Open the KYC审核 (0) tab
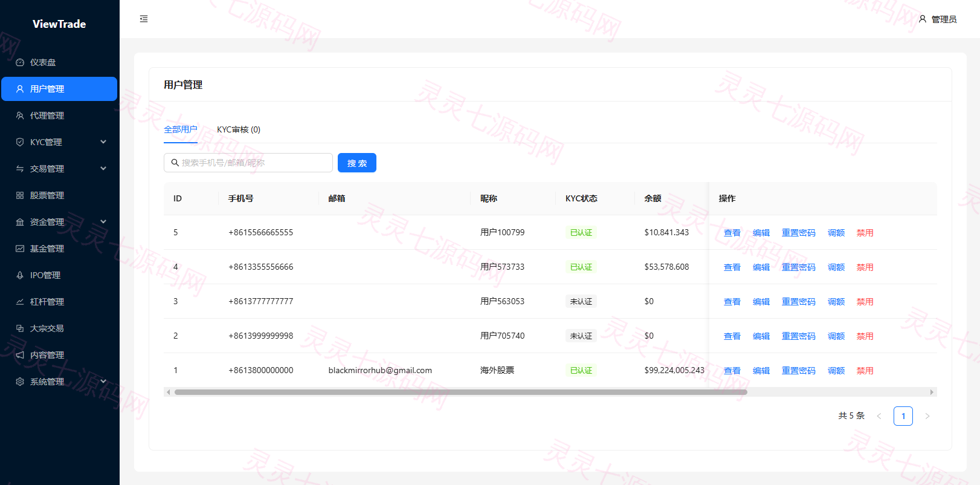980x485 pixels. (x=239, y=129)
